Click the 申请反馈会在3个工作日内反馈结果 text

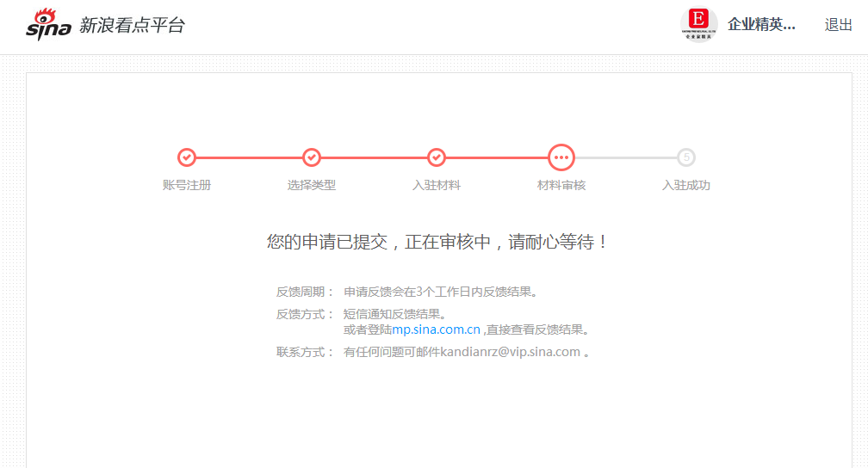tap(441, 292)
